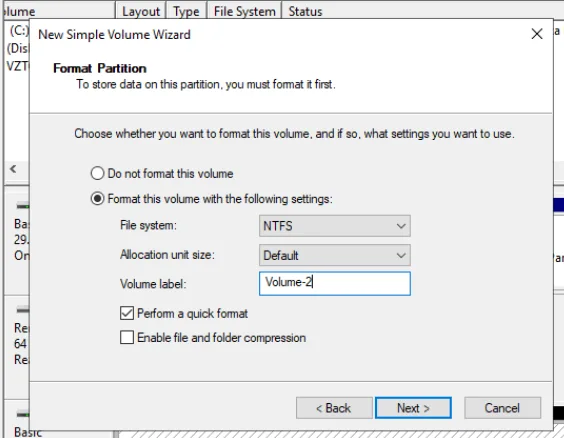
Task: Sort by the Type column header
Action: (x=186, y=11)
